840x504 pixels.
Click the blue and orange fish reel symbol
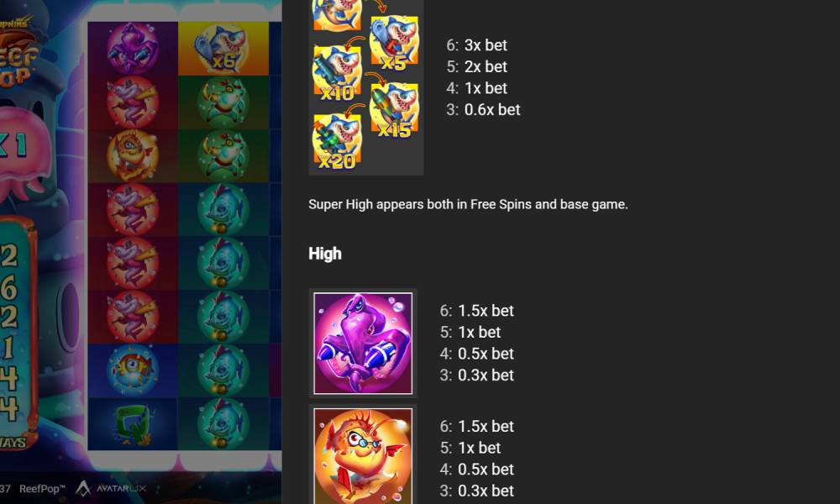click(133, 370)
